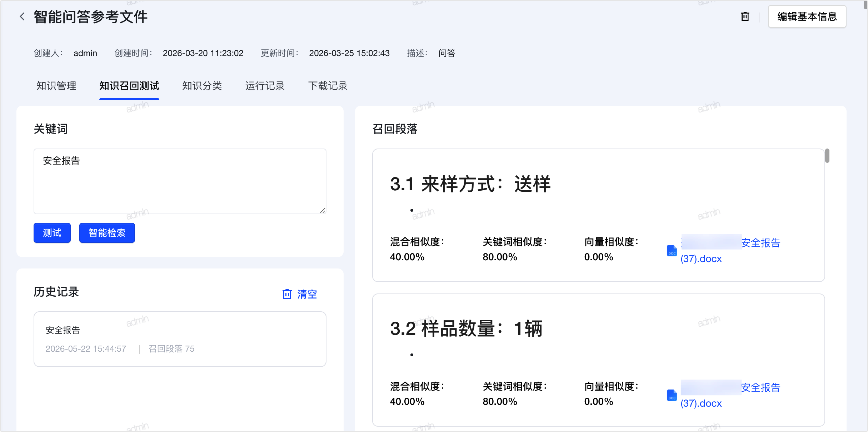868x432 pixels.
Task: Open docx link in 3.2 样品数量 card
Action: tap(730, 395)
